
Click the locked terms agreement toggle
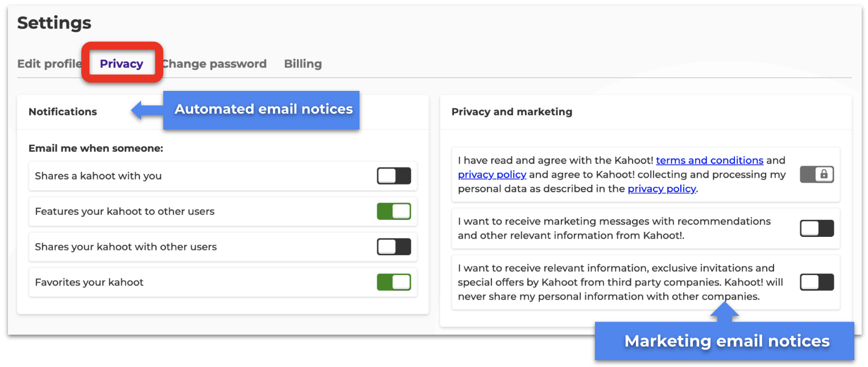(817, 174)
